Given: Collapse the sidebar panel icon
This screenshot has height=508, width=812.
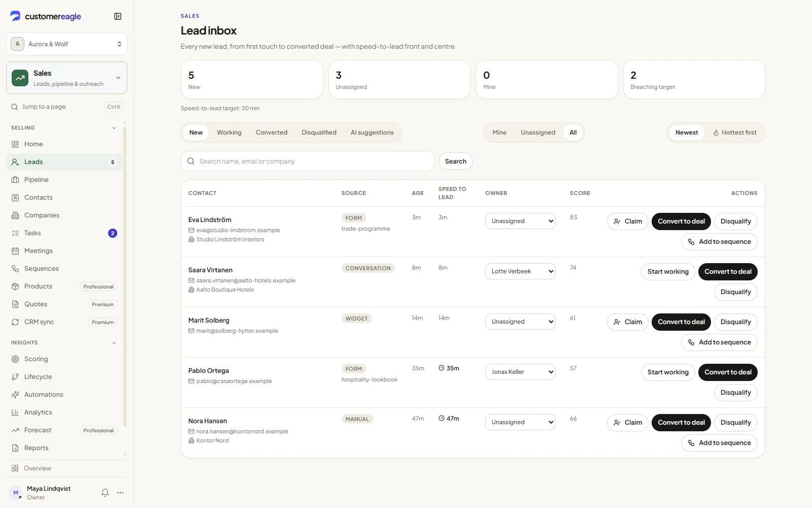Looking at the screenshot, I should (118, 16).
